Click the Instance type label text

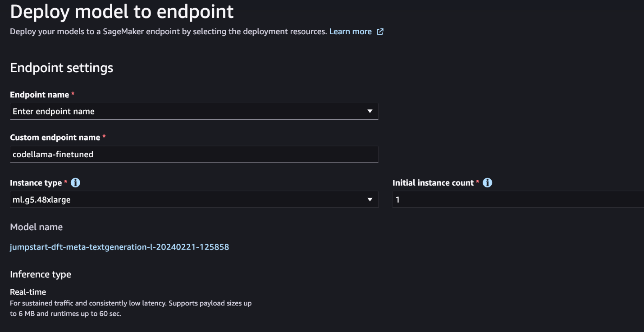pyautogui.click(x=36, y=183)
